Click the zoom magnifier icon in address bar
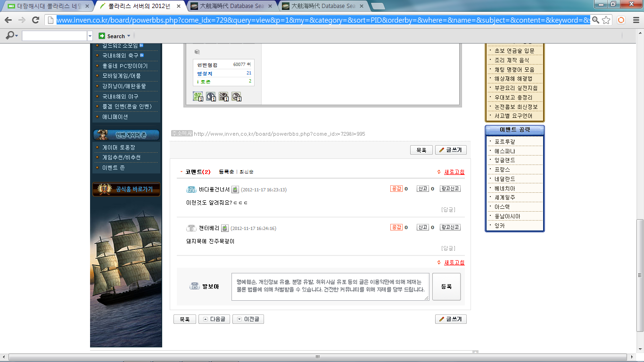The width and height of the screenshot is (644, 362). 596,20
